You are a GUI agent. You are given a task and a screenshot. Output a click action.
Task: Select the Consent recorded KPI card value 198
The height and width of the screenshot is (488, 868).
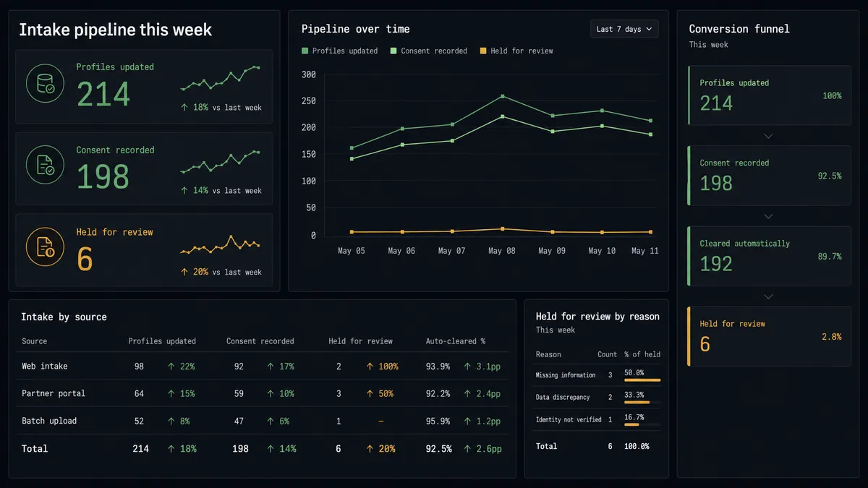click(103, 176)
